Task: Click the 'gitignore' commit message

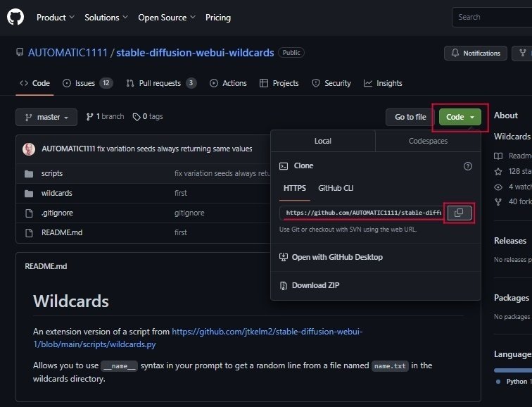Action: click(189, 213)
